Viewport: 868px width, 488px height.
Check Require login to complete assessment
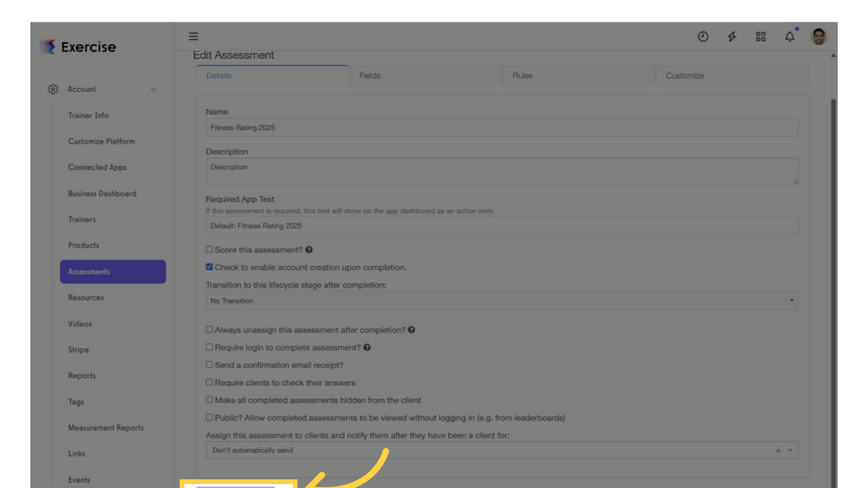209,347
